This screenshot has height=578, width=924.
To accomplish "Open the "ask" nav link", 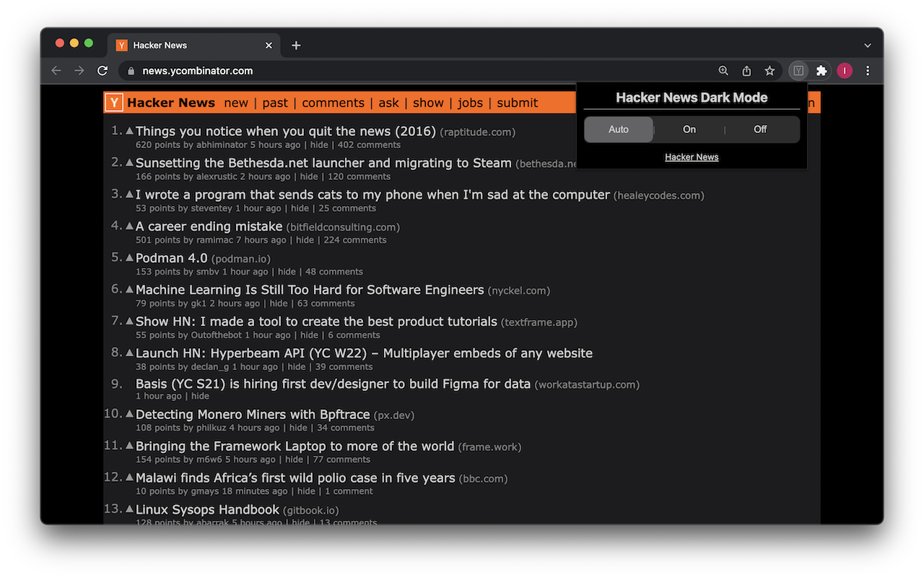I will pos(388,103).
